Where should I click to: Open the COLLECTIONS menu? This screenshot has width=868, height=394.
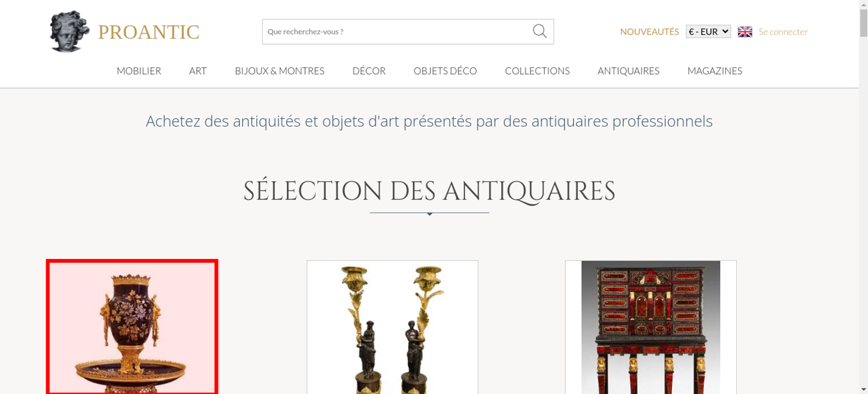(x=537, y=71)
